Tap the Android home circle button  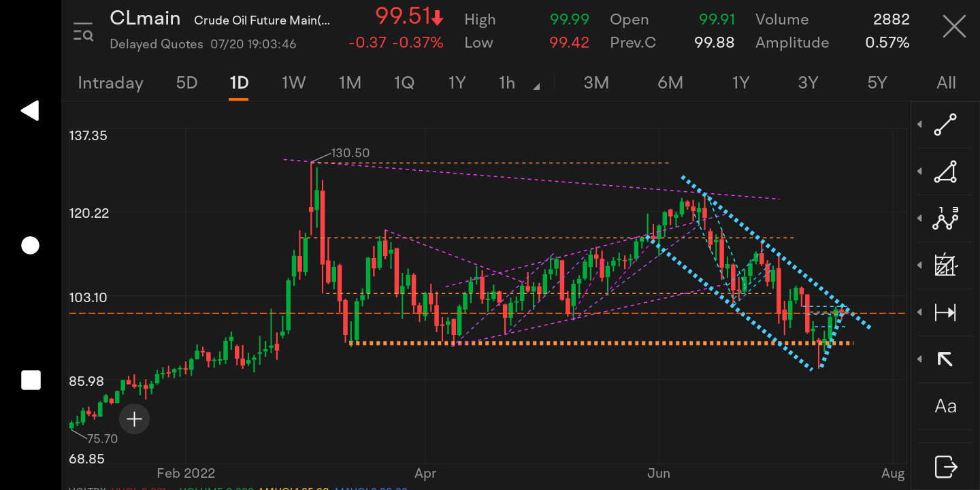[x=30, y=246]
